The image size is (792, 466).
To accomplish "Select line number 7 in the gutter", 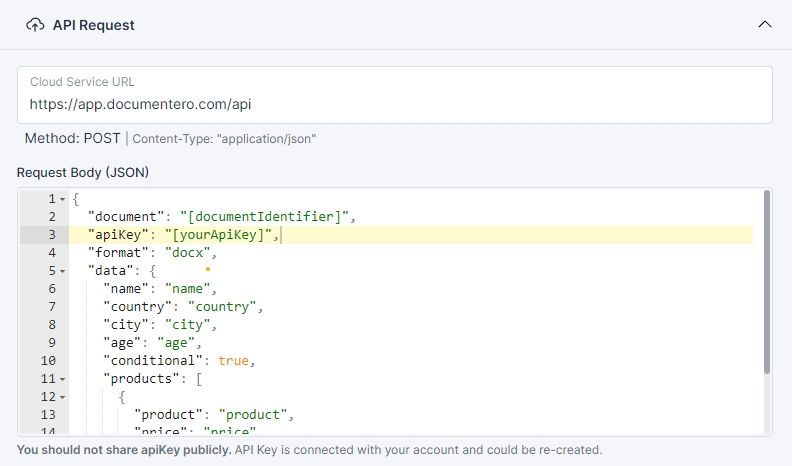I will pos(51,307).
